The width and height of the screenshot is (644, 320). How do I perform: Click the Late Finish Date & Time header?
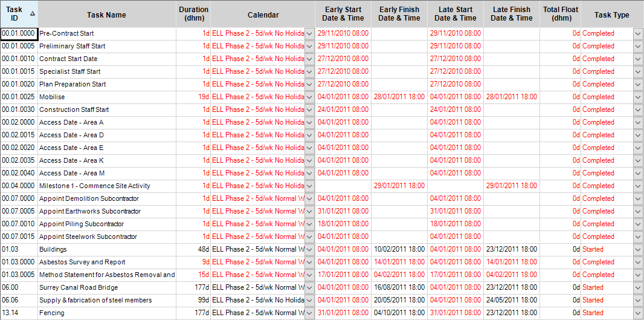coord(511,14)
